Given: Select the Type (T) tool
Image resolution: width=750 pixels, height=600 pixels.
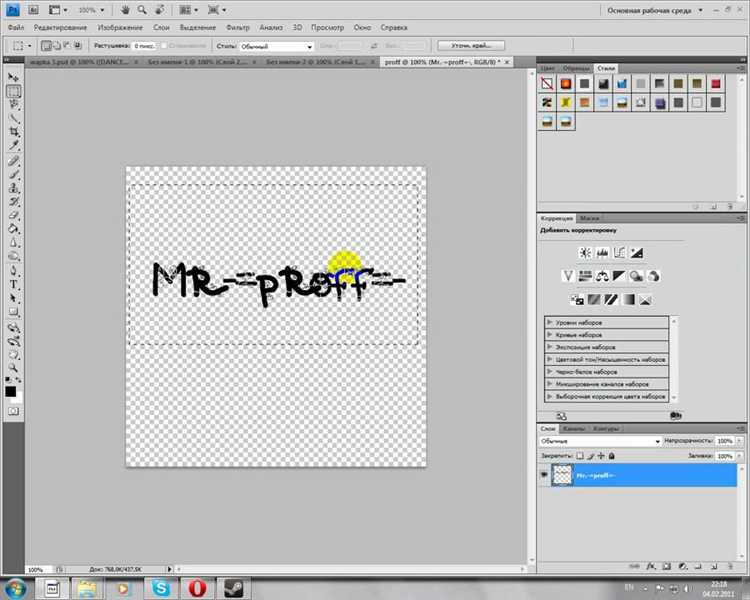Looking at the screenshot, I should [x=14, y=284].
